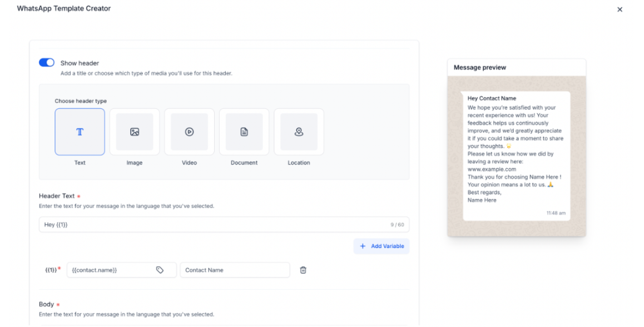Select the Document header type
Screen dimensions: 644x327
(244, 132)
